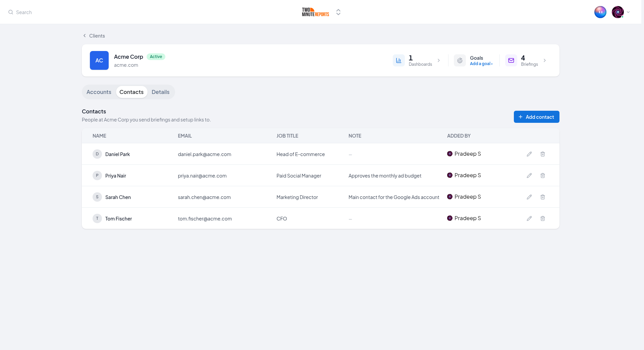Image resolution: width=644 pixels, height=350 pixels.
Task: Click the Dashboards bar chart icon
Action: pyautogui.click(x=399, y=60)
